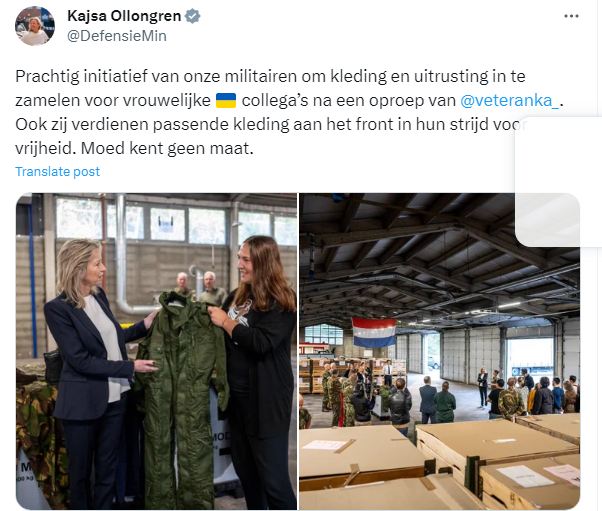Open the right photo of the warehouse hall
602x511 pixels.
coord(440,351)
